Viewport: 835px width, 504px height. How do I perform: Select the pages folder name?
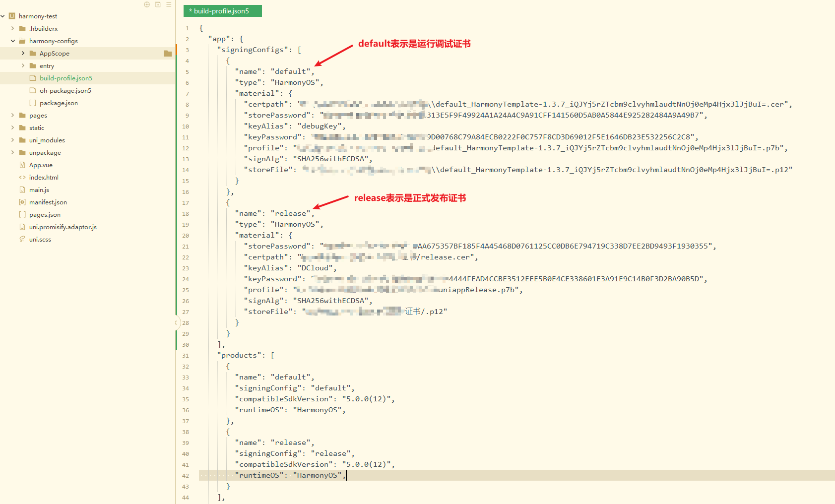(38, 116)
